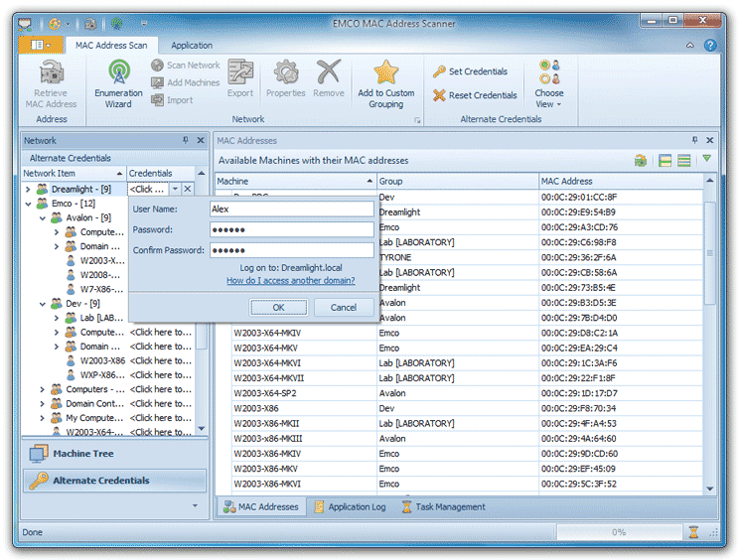Click the progress bar showing 0%
Screen dimensions: 739x560
coord(619,532)
